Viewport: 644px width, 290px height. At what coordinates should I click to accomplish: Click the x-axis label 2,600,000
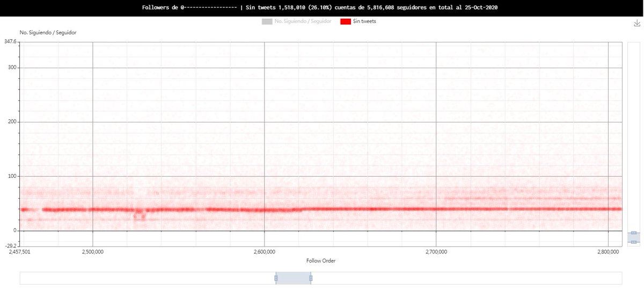coord(265,251)
